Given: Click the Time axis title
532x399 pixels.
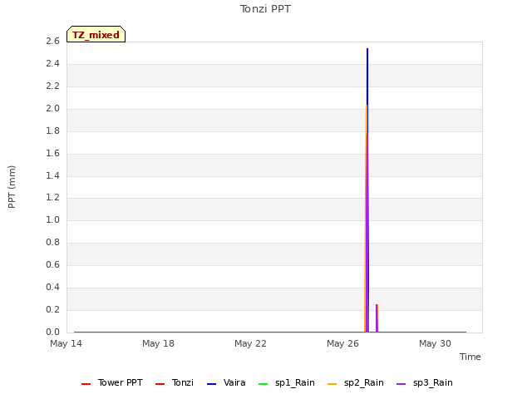Looking at the screenshot, I should (x=470, y=357).
